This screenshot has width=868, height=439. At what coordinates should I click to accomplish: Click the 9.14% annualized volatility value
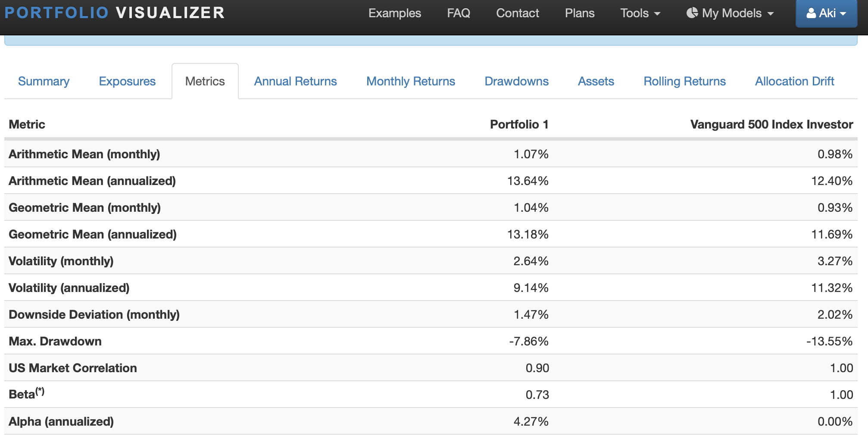[531, 288]
